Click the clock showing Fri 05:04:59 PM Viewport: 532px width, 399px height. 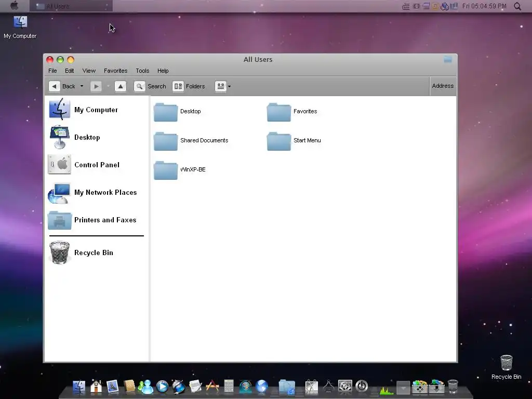pyautogui.click(x=484, y=6)
